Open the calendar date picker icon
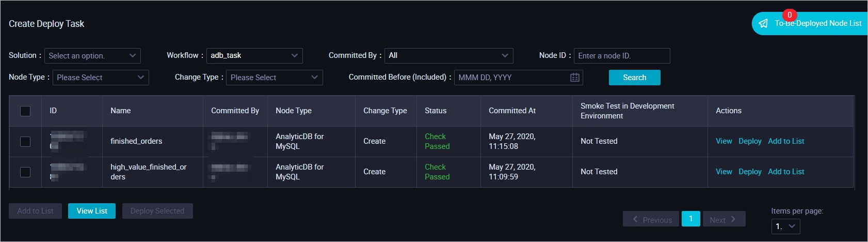This screenshot has width=868, height=242. 575,78
